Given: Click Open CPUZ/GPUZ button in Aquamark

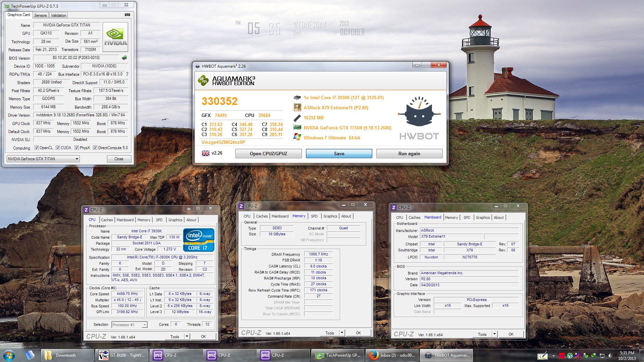Looking at the screenshot, I should 268,154.
